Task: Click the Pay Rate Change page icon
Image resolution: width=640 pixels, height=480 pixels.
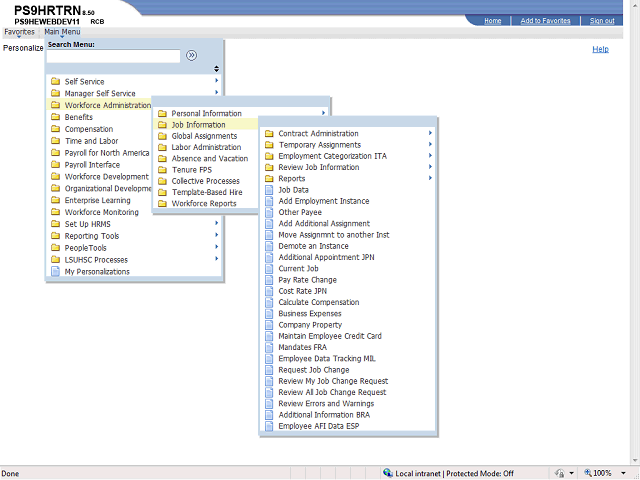Action: tap(269, 280)
